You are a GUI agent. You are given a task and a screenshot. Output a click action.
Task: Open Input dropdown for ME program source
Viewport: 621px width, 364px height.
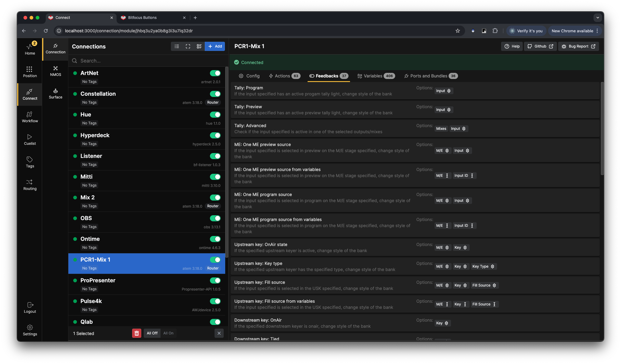462,201
